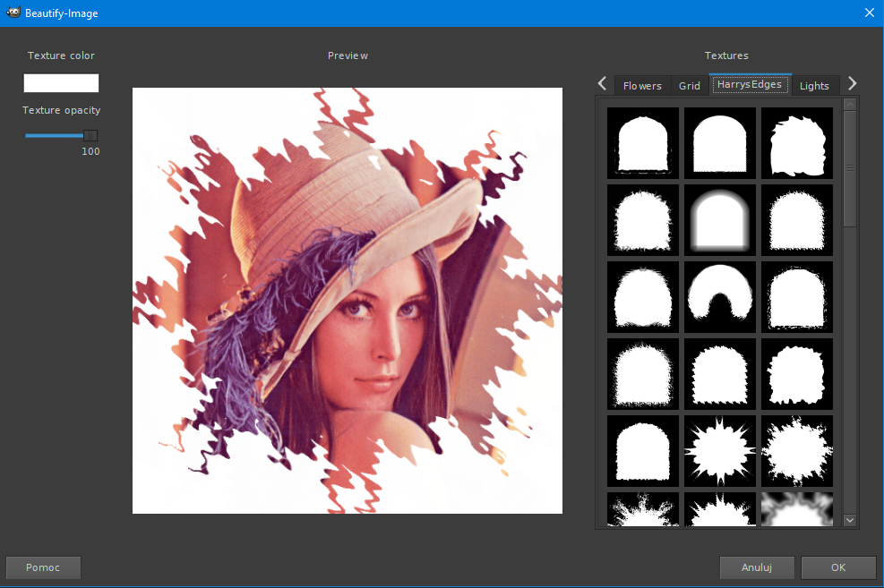Click the left arrow before texture tabs
The width and height of the screenshot is (884, 588).
[602, 83]
